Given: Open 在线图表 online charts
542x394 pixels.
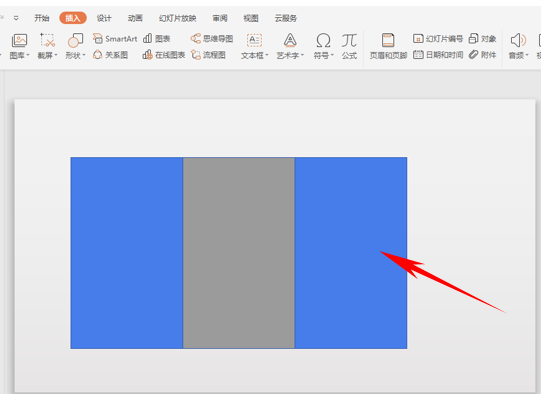Looking at the screenshot, I should click(164, 55).
